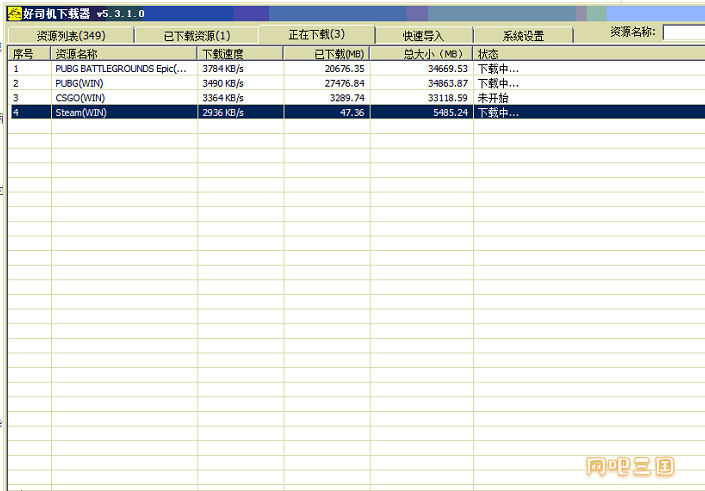
Task: Click the 资源名称: search label
Action: click(x=633, y=32)
